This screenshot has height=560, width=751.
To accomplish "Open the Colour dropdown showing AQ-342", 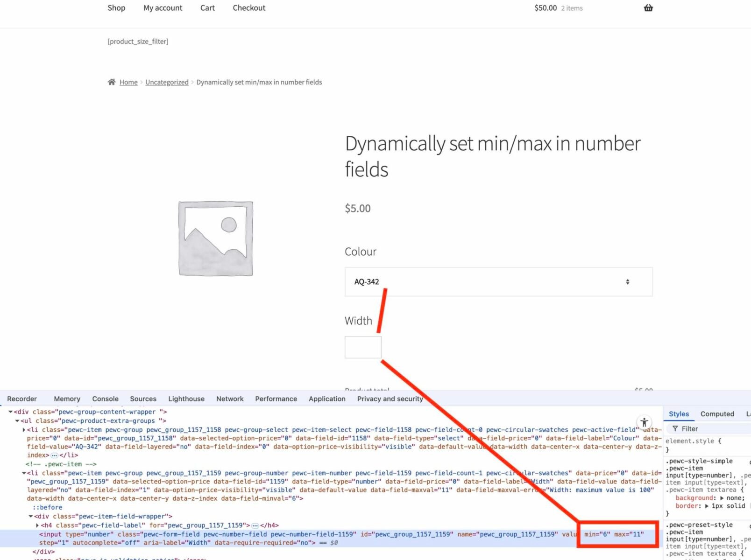I will pyautogui.click(x=498, y=282).
